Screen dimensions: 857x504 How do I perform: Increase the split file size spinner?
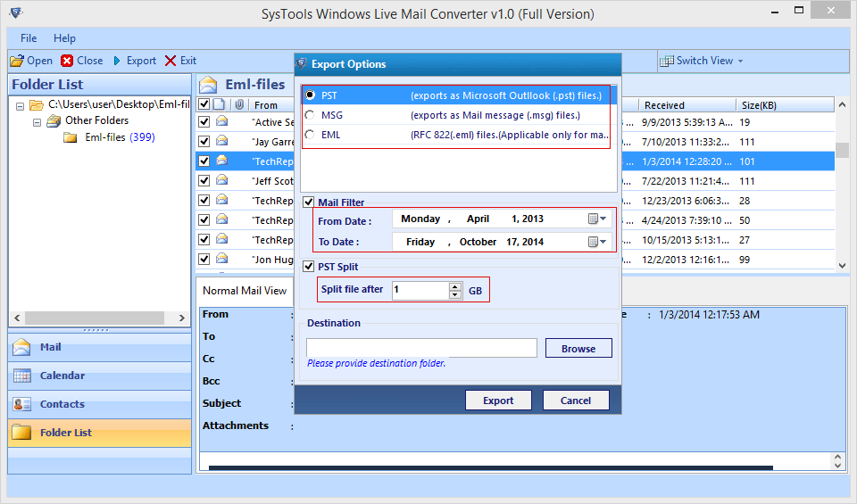[x=455, y=286]
